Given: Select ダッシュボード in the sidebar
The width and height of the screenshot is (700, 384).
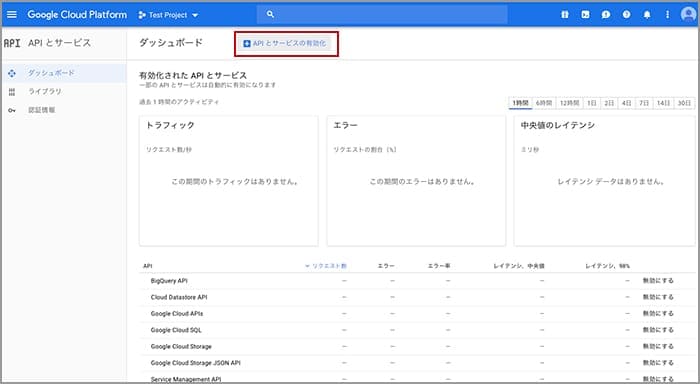Looking at the screenshot, I should (63, 73).
